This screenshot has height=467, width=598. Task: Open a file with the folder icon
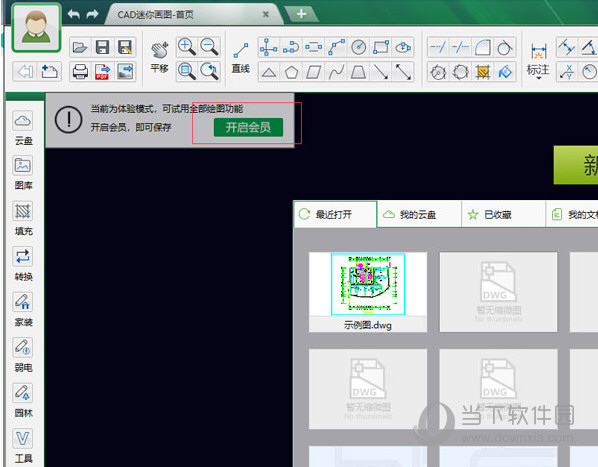coord(80,47)
